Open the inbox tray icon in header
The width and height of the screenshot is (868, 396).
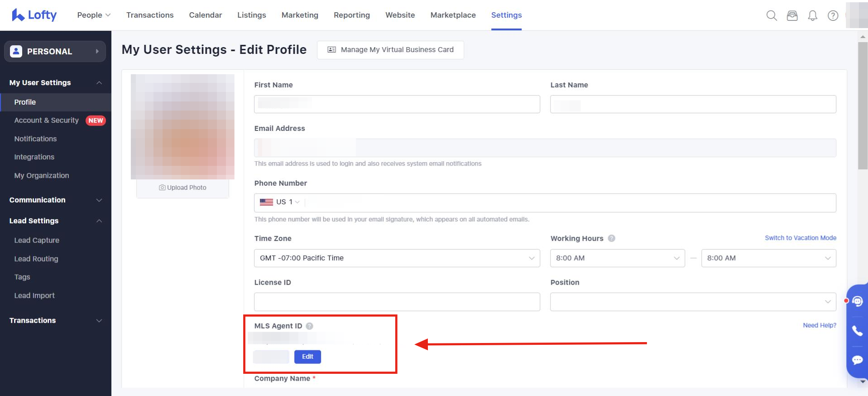(792, 16)
